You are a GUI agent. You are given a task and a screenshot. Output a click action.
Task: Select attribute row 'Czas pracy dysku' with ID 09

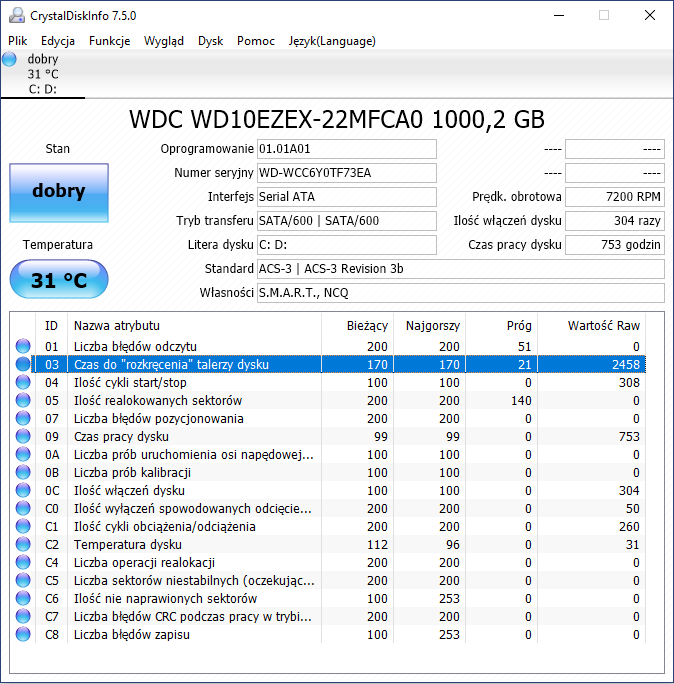click(x=328, y=436)
